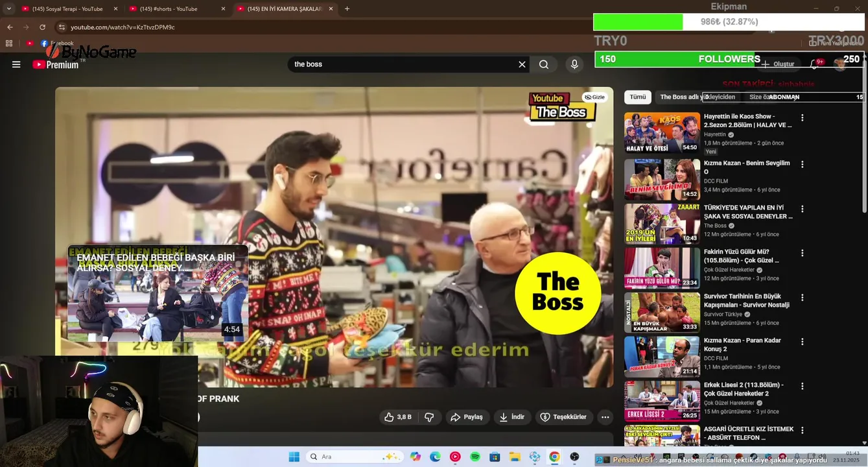Open the 10:43 şaka ve sosyal deneyler thumbnail

662,224
